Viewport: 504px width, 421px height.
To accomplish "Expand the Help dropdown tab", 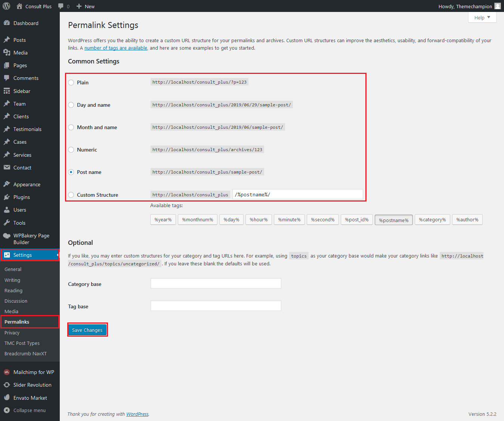I will 482,18.
